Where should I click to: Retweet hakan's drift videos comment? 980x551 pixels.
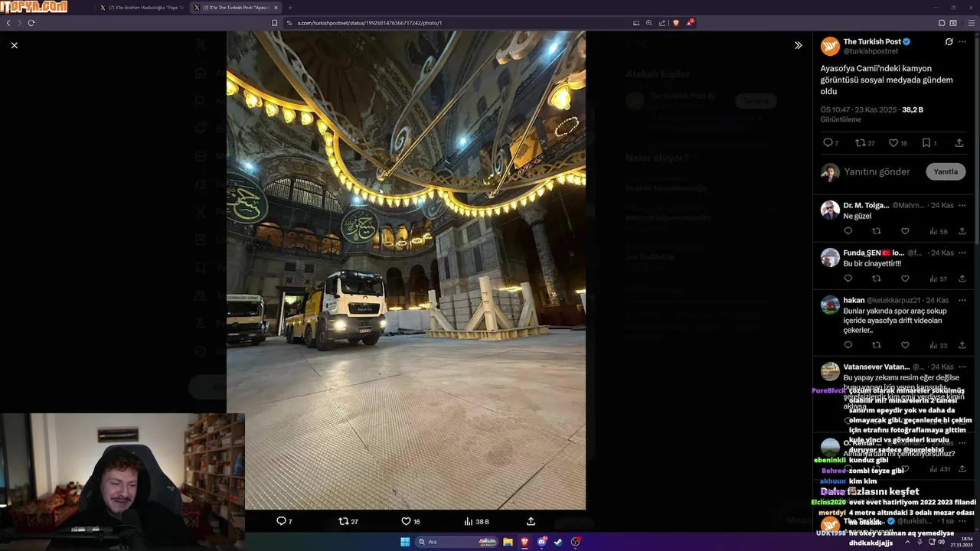(x=876, y=345)
